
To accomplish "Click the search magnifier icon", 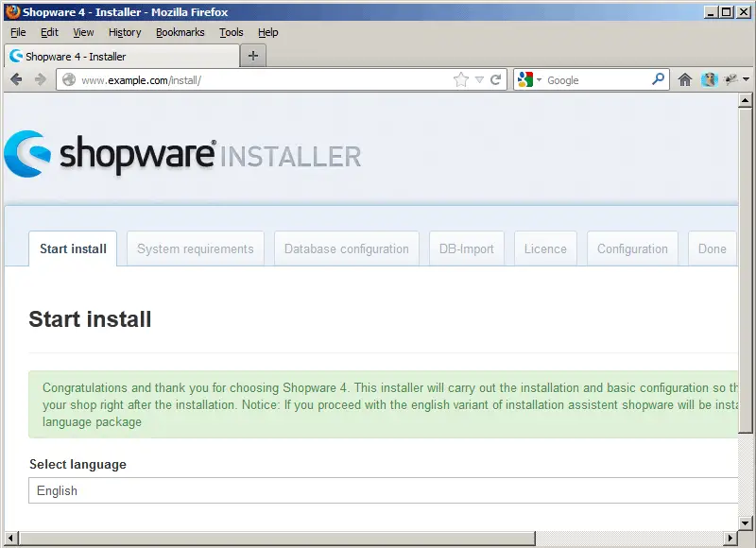I will [658, 79].
